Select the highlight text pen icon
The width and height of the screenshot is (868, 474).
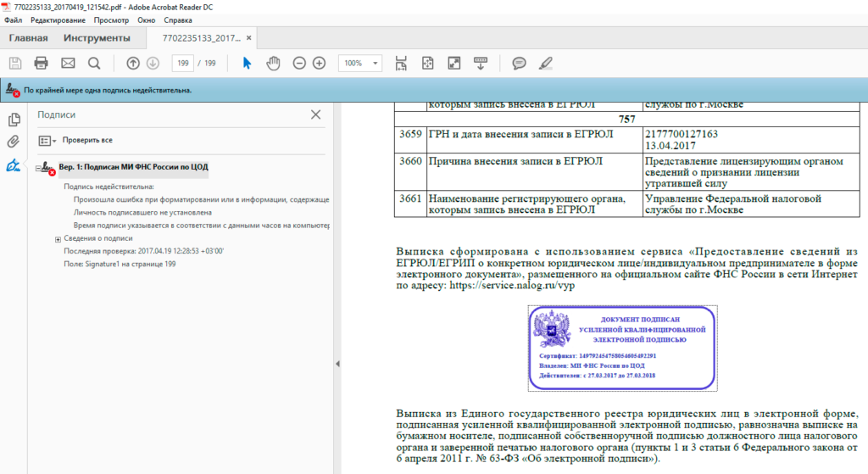[545, 63]
